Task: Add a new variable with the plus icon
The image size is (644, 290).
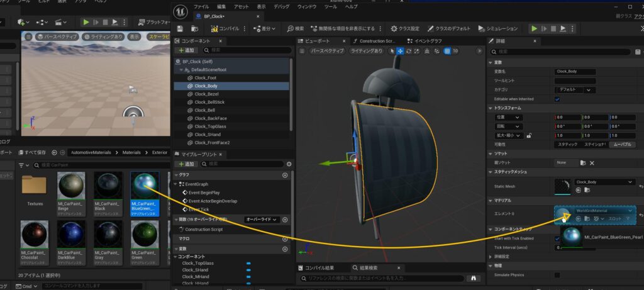Action: click(285, 248)
